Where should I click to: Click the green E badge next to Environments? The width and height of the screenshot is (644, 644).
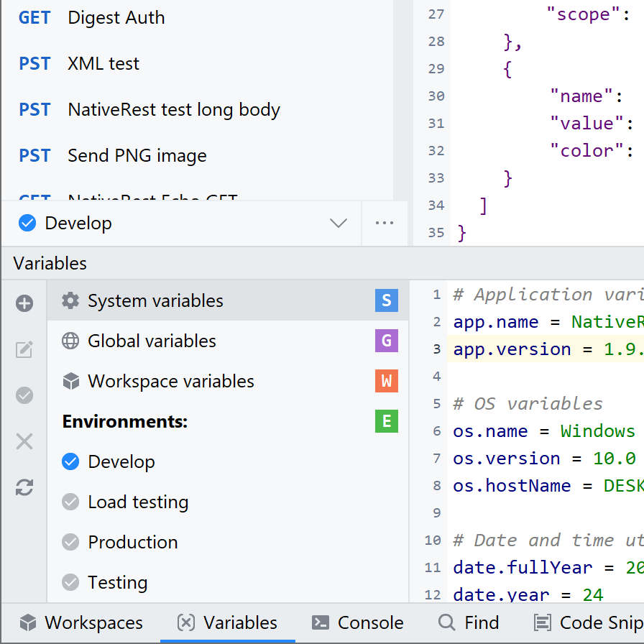tap(387, 421)
